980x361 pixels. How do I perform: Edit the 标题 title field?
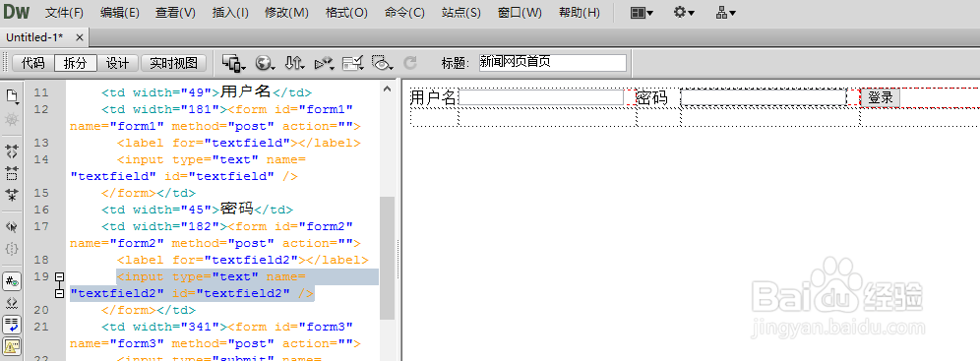(x=553, y=62)
